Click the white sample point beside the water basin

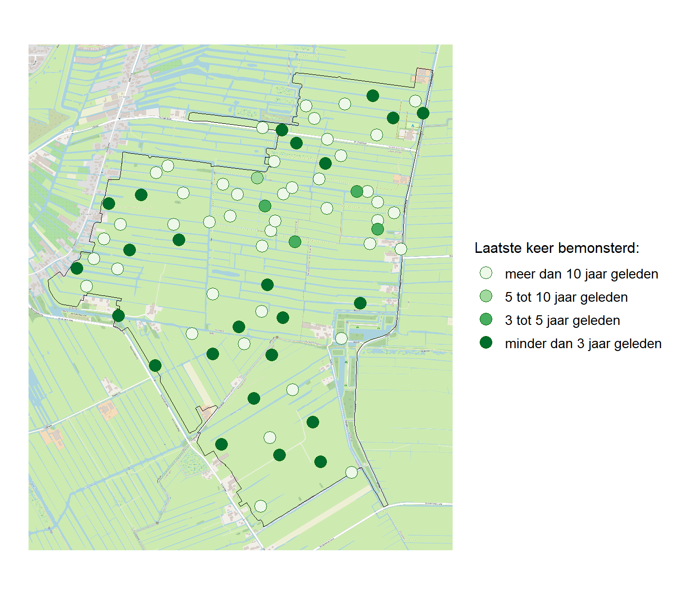[341, 338]
